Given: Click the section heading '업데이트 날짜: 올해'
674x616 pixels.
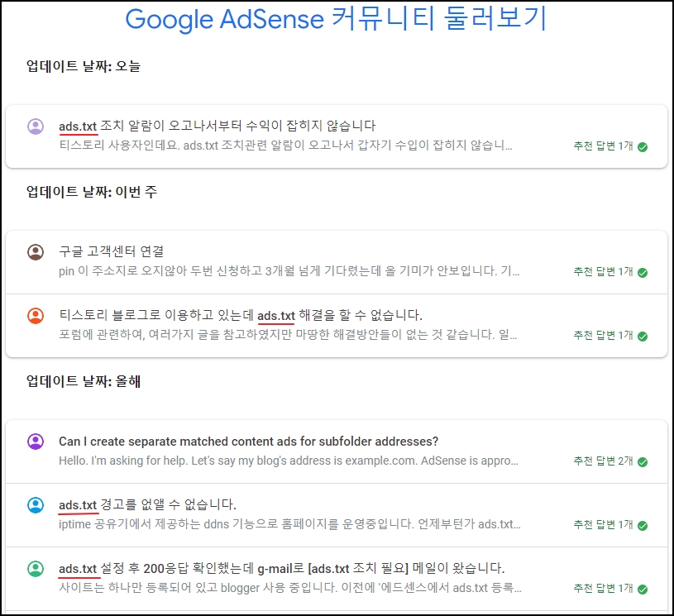Looking at the screenshot, I should pos(84,381).
